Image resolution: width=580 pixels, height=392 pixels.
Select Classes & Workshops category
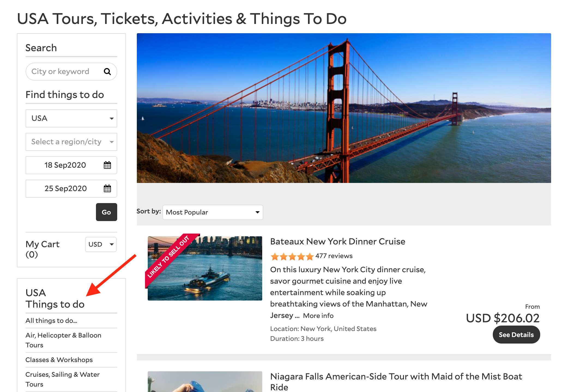[x=59, y=360]
